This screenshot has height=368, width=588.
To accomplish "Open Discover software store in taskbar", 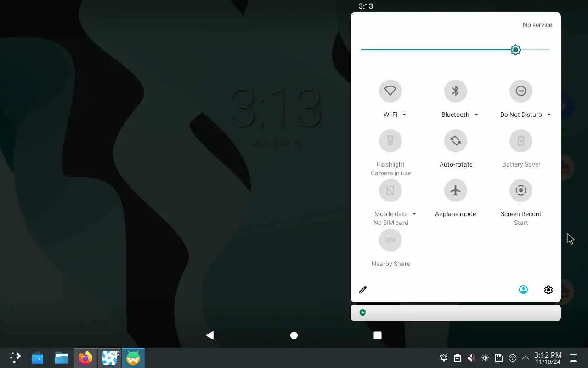I will click(x=38, y=357).
